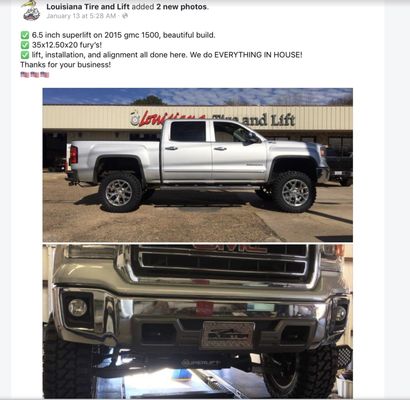Click the front license plate in the bottom photo
This screenshot has width=410, height=400.
tap(228, 335)
